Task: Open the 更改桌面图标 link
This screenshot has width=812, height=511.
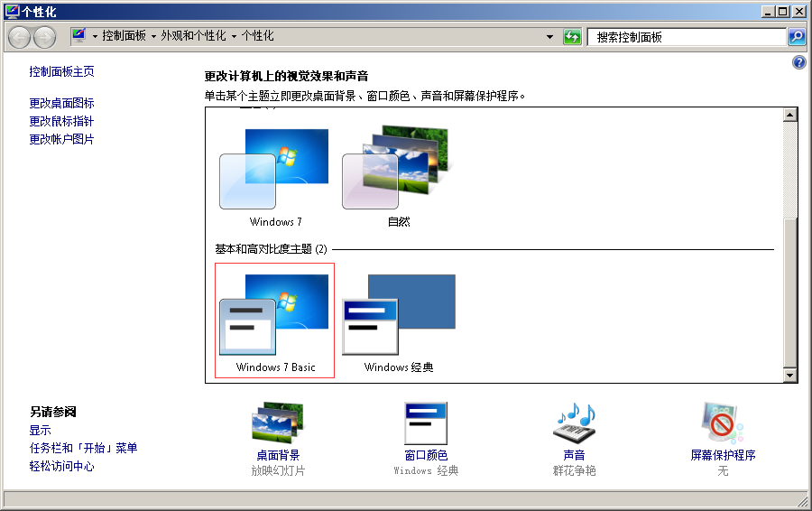Action: (x=61, y=103)
